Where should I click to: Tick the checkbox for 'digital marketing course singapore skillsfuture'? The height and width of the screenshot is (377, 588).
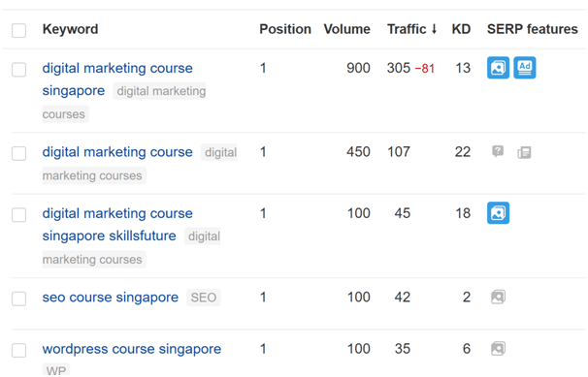coord(18,214)
